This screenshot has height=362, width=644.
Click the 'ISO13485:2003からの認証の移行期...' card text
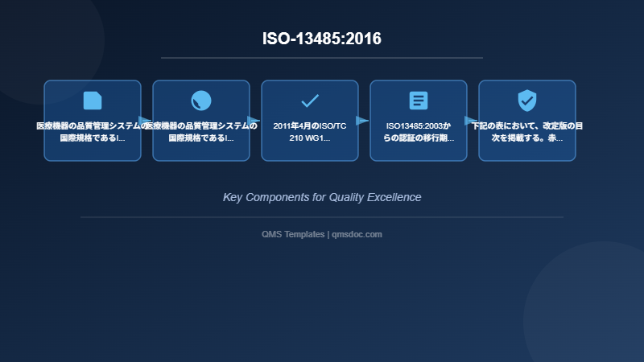(x=419, y=132)
